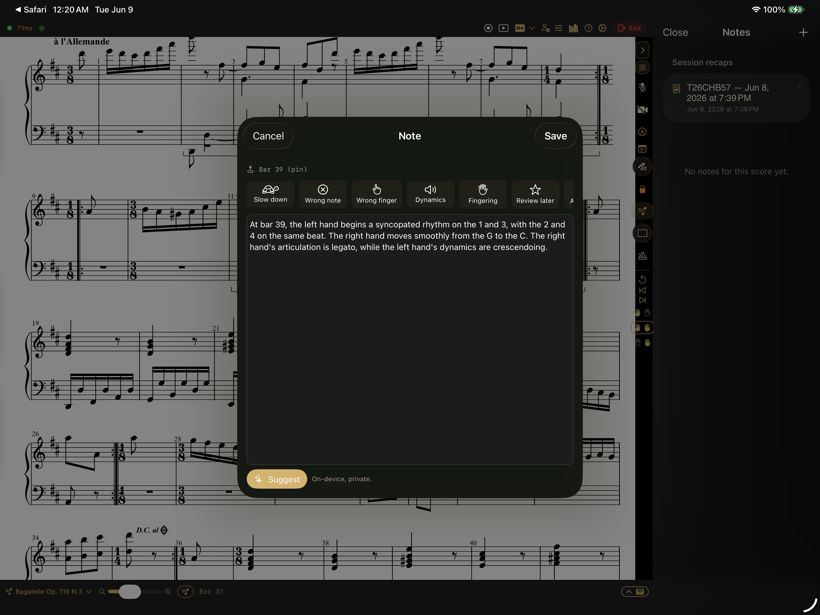Click the metronome icon in side toolbar
Screen dimensions: 820x615
pos(643,256)
